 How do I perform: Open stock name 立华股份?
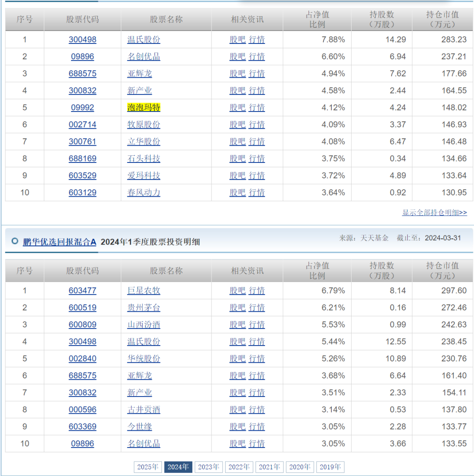tap(144, 141)
